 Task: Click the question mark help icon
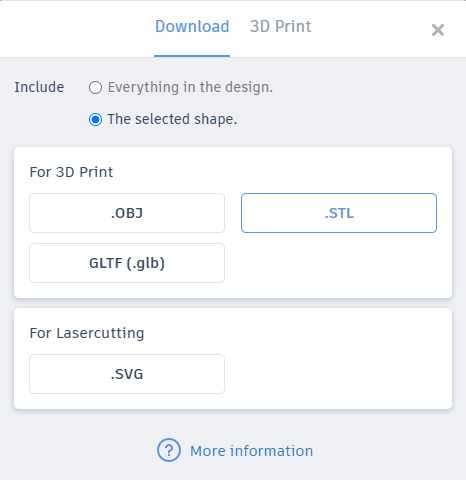tap(169, 450)
